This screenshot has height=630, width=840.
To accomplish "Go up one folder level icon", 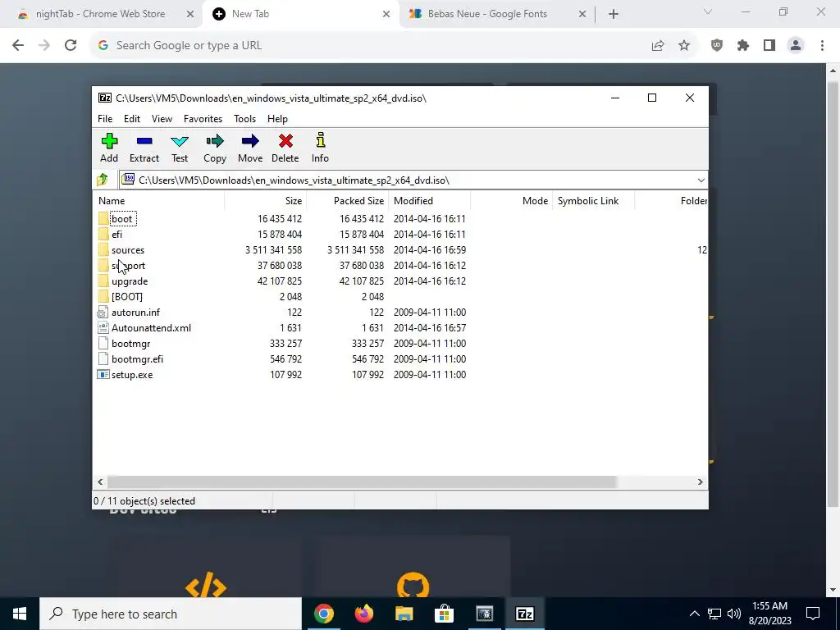I will click(x=103, y=180).
